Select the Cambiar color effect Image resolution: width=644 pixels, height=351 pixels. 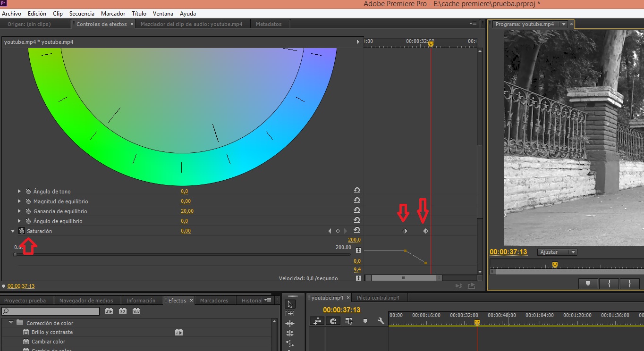click(48, 342)
